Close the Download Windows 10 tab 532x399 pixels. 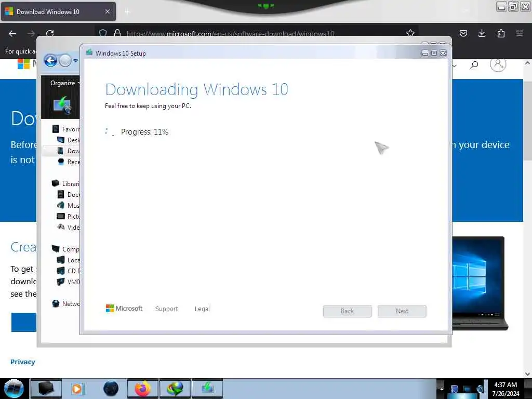tap(108, 11)
